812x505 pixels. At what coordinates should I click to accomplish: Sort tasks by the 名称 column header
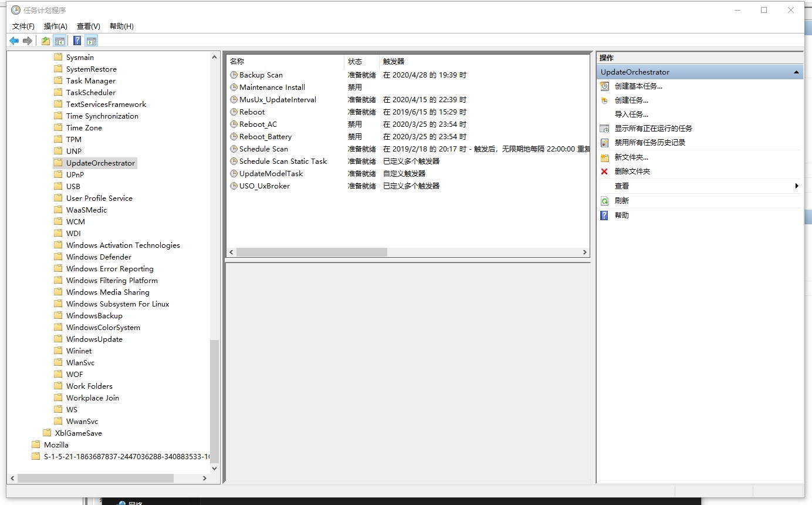click(285, 62)
